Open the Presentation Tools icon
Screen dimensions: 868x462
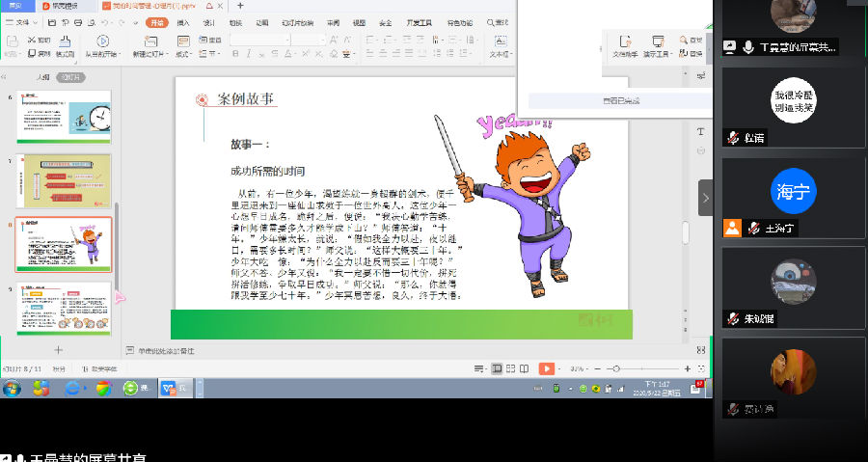(x=658, y=42)
